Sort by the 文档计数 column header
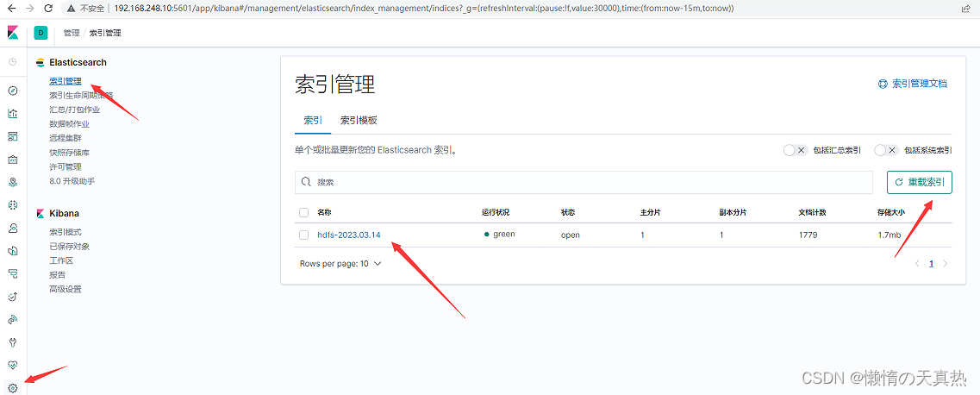 pyautogui.click(x=813, y=212)
